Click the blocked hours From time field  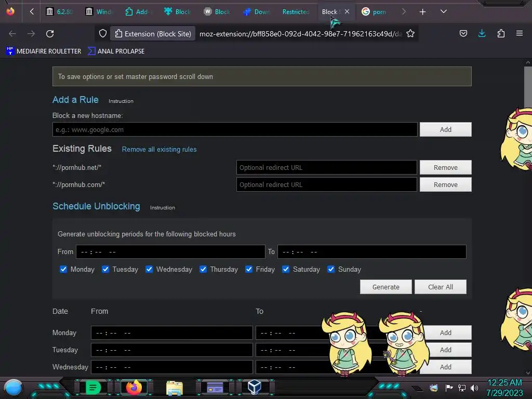point(170,252)
